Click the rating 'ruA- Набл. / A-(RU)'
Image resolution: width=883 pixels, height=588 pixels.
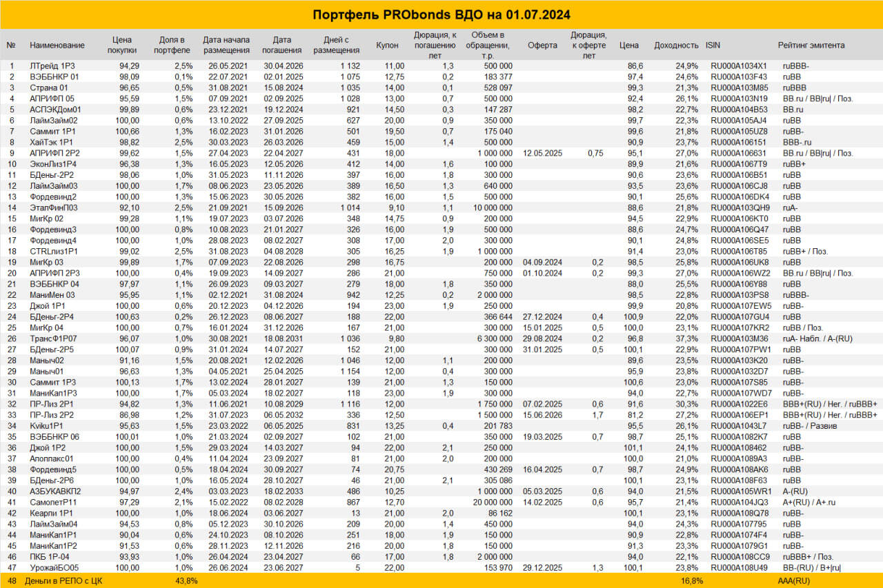pos(817,338)
